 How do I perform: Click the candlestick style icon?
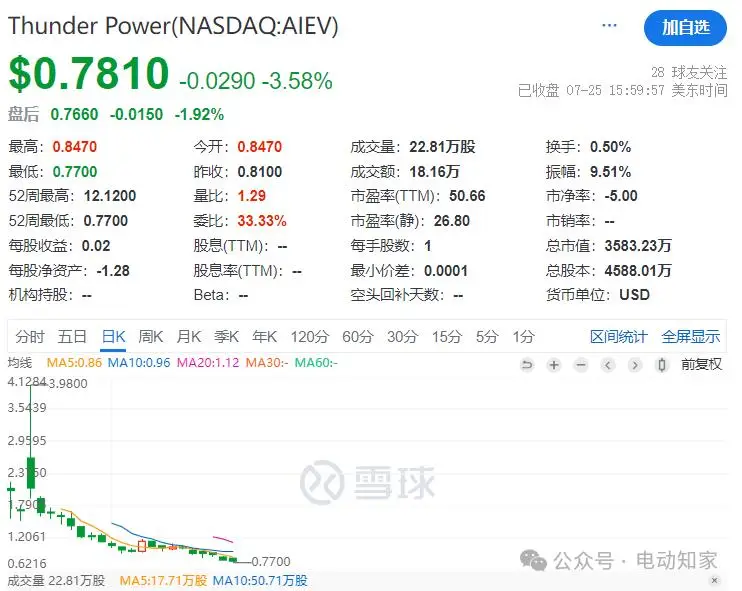661,365
